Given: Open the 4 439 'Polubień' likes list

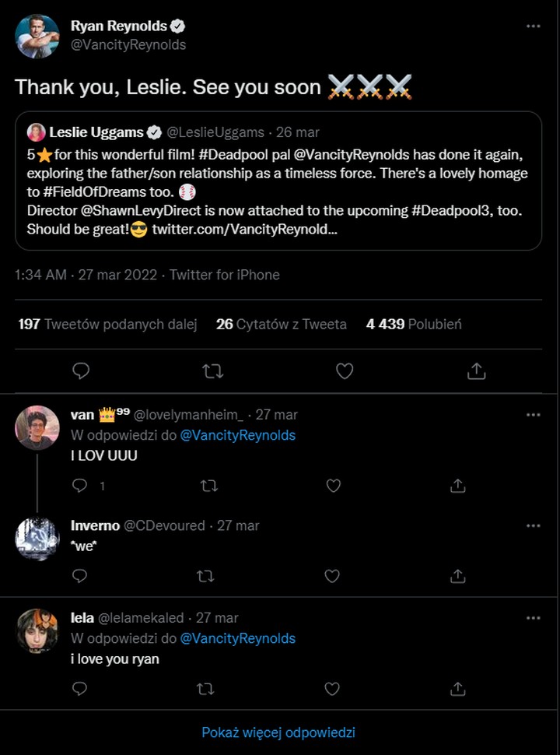Looking at the screenshot, I should click(x=414, y=324).
